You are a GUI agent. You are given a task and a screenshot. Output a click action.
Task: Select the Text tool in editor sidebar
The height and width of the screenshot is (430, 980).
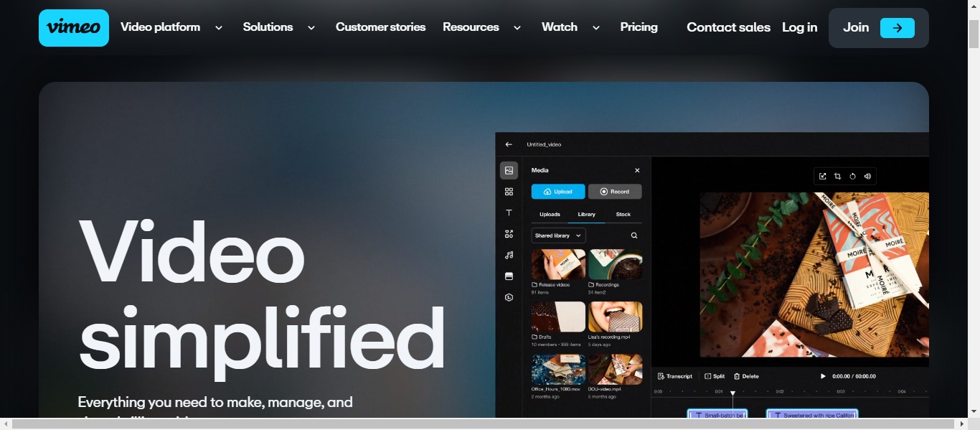(x=509, y=212)
